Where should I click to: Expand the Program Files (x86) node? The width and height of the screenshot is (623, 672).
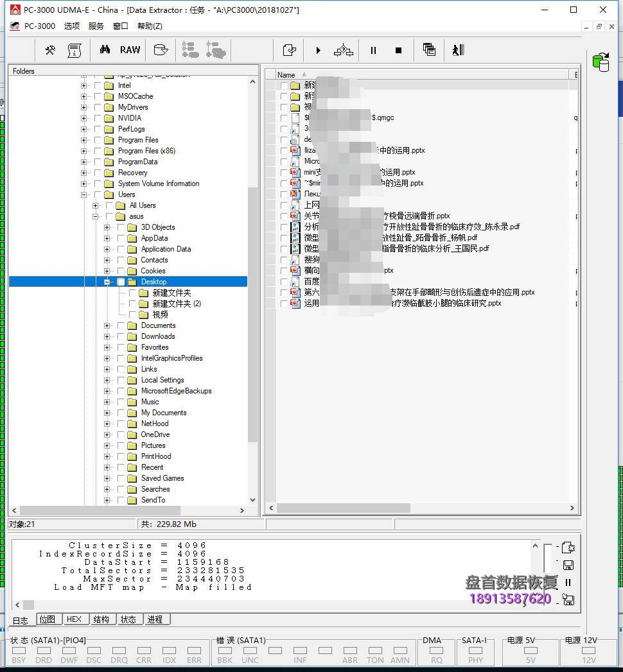(83, 151)
